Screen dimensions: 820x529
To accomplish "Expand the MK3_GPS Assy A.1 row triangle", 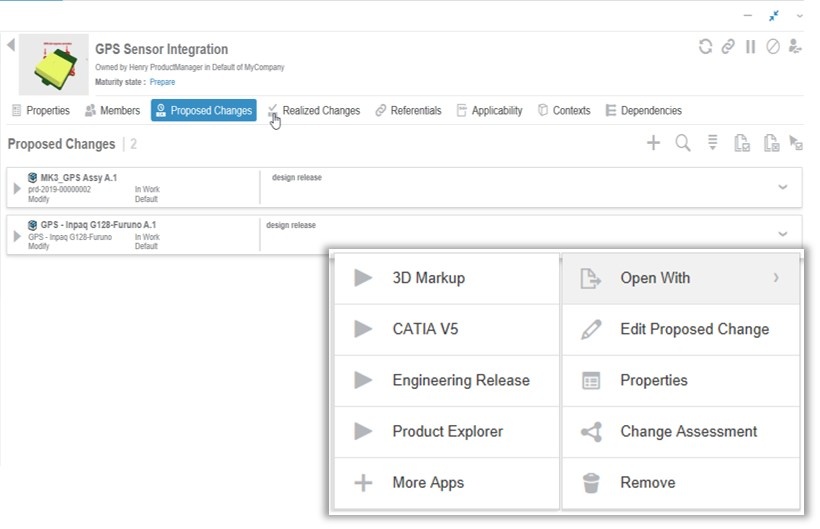I will 17,188.
